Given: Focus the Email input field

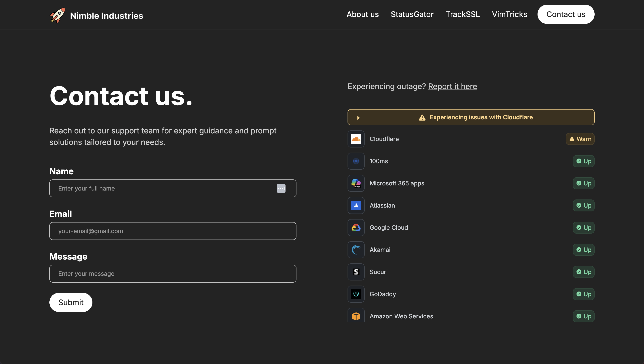Looking at the screenshot, I should (173, 231).
